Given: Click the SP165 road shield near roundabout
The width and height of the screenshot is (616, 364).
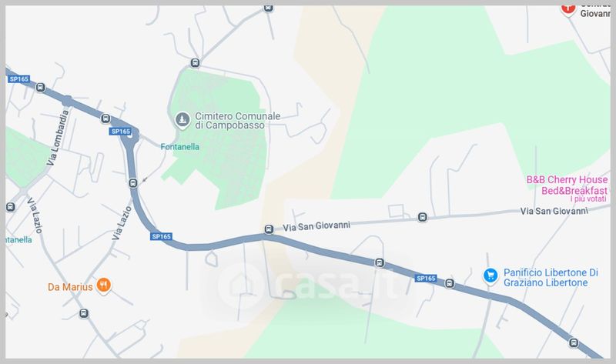Looking at the screenshot, I should pyautogui.click(x=120, y=131).
